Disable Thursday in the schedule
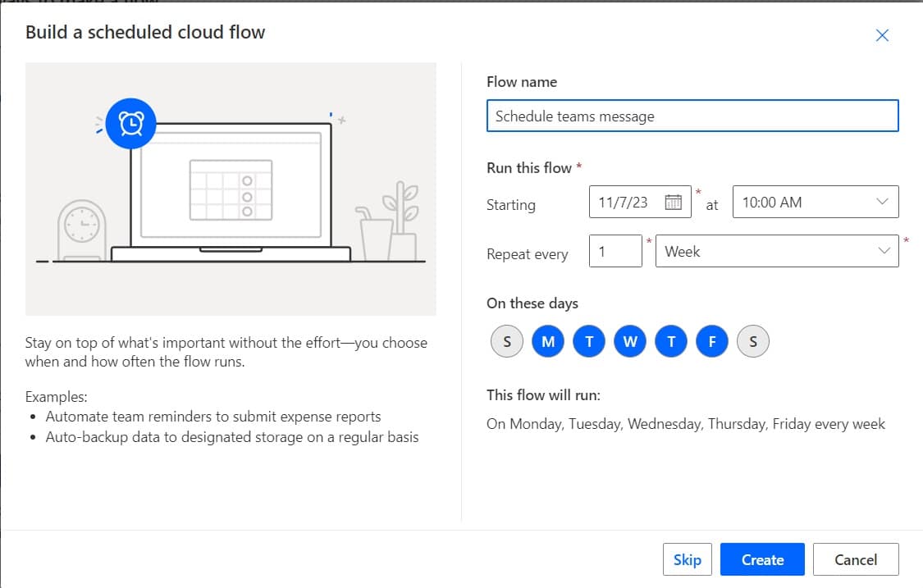 tap(671, 341)
